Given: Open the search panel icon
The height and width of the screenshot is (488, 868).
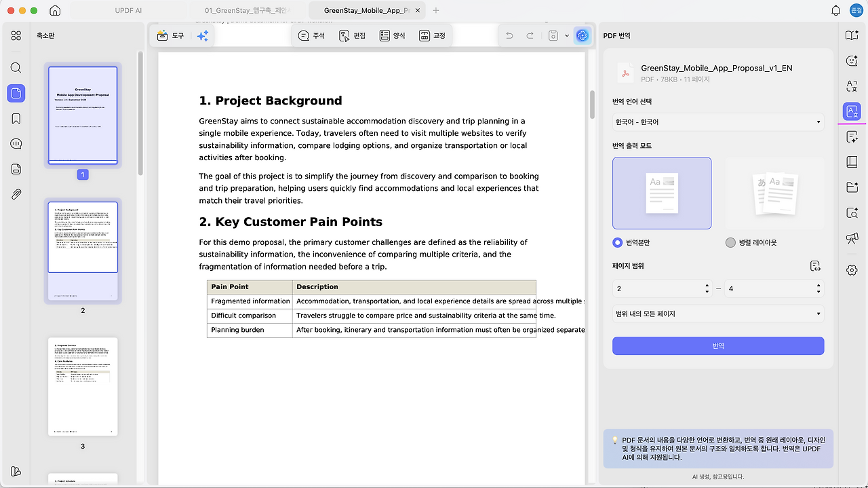Looking at the screenshot, I should (16, 68).
